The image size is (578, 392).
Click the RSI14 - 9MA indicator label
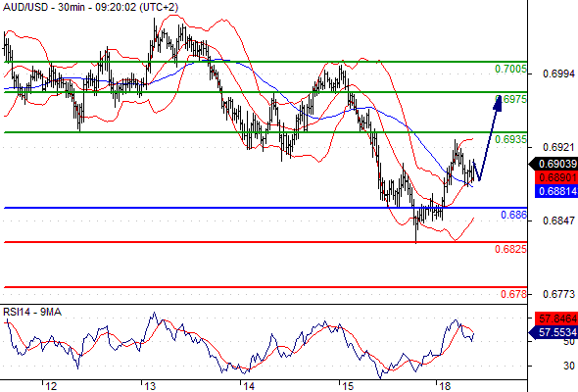32,312
